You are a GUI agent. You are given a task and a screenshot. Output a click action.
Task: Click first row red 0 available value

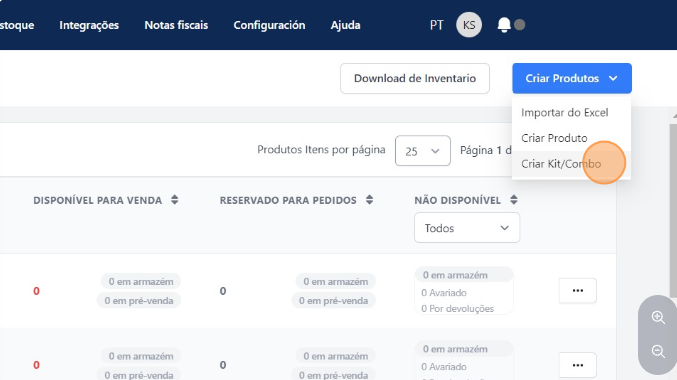36,291
